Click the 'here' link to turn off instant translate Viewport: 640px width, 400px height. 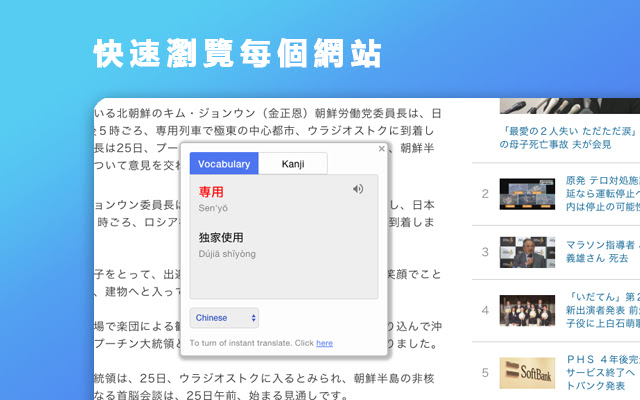[324, 343]
